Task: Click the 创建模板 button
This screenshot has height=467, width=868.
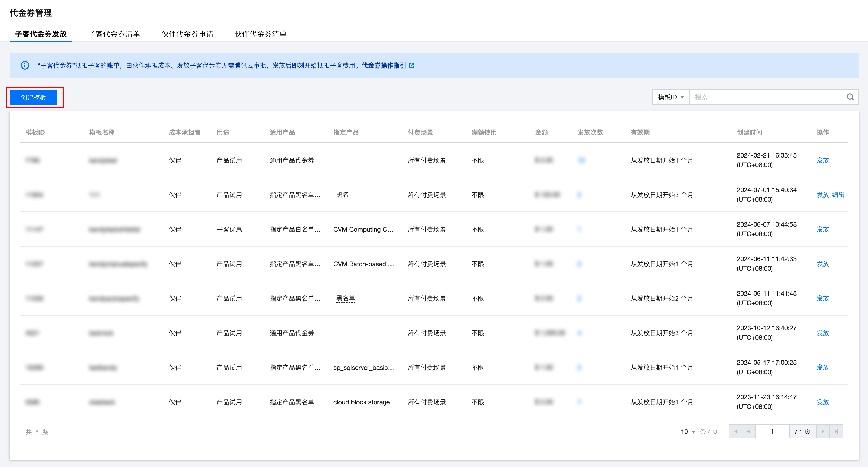Action: (x=33, y=97)
